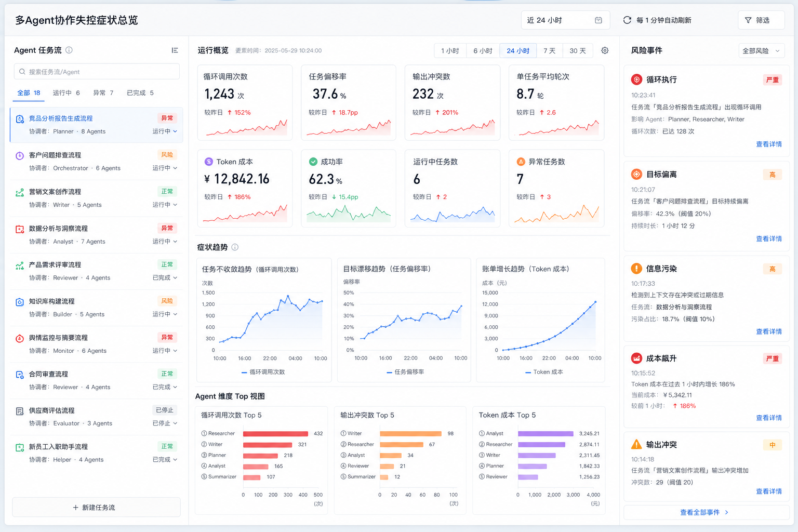
Task: Click the 搜索任务流/Agent search field
Action: 97,72
